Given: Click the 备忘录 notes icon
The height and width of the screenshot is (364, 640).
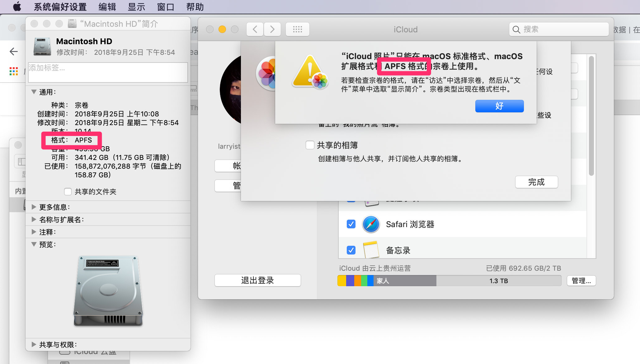Looking at the screenshot, I should pos(371,250).
